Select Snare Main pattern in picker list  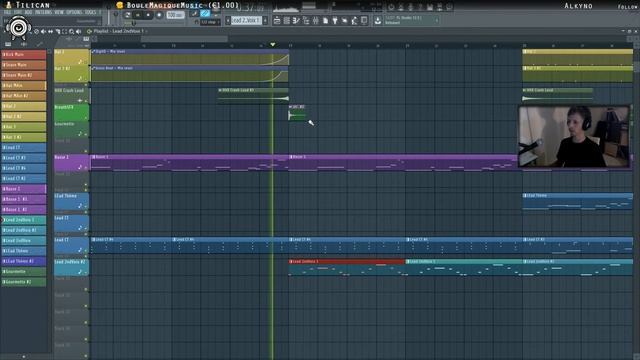[x=24, y=65]
